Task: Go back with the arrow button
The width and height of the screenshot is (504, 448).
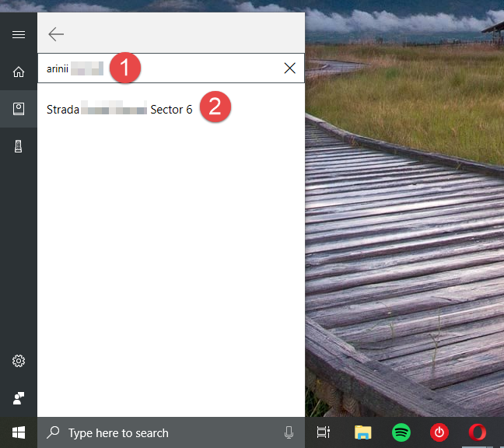Action: 56,34
